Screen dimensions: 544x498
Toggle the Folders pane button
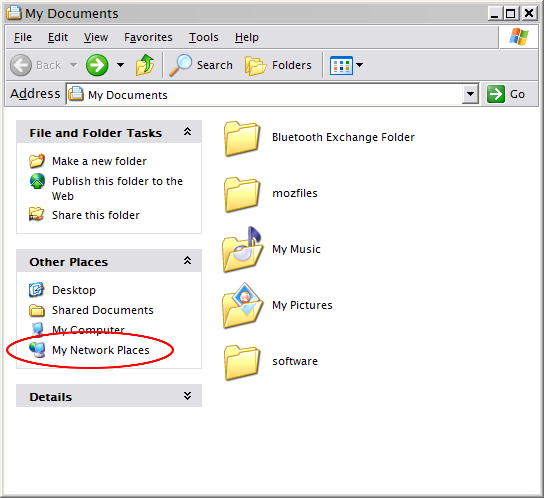tap(278, 65)
